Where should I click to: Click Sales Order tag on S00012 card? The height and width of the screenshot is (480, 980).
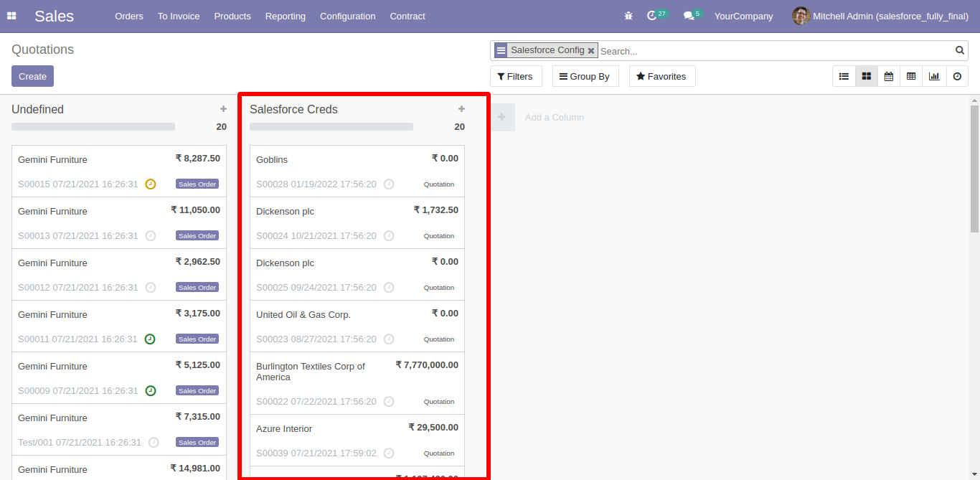pyautogui.click(x=197, y=287)
